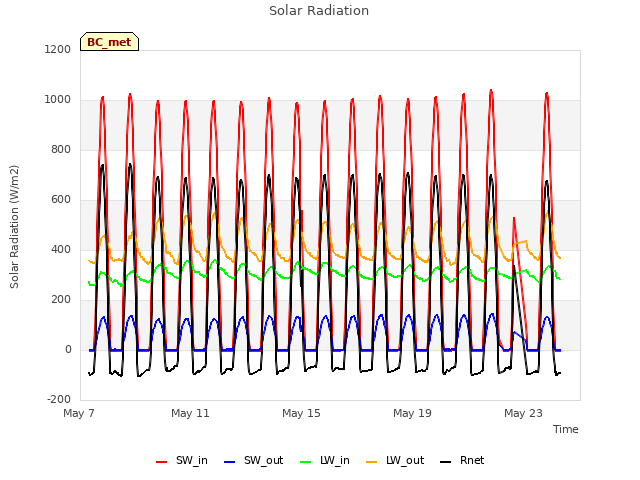640x480 pixels.
Task: Toggle the SW_out legend entry
Action: tap(253, 461)
